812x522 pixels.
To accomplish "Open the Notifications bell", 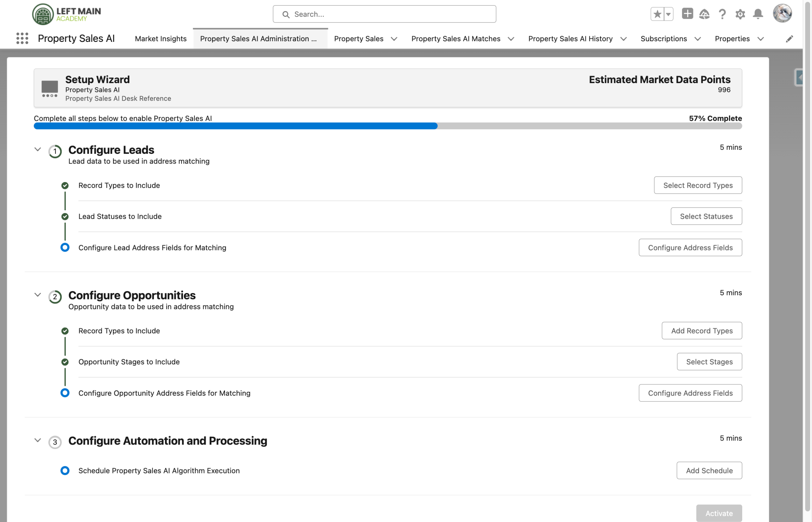I will pos(758,14).
